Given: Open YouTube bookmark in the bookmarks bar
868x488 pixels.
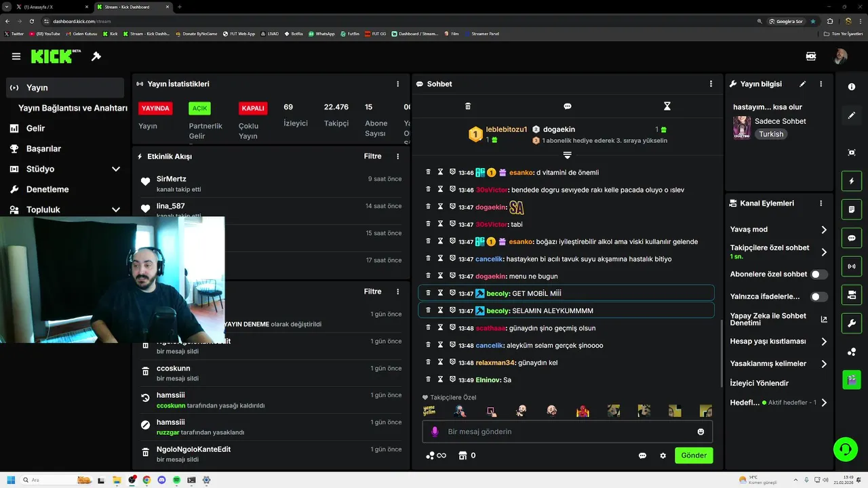Looking at the screenshot, I should pyautogui.click(x=44, y=33).
